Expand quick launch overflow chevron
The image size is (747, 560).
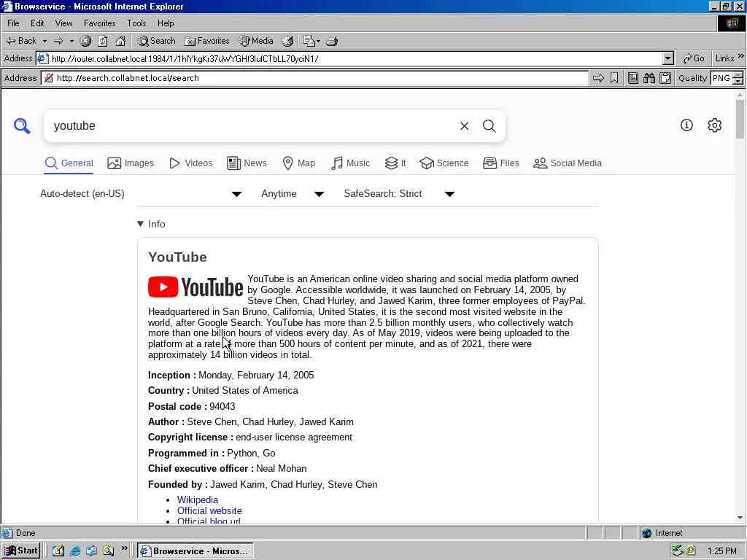click(124, 548)
